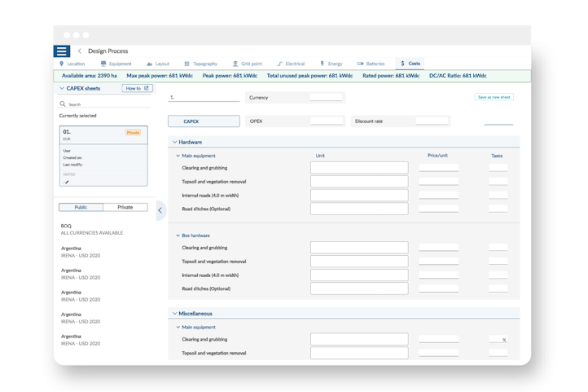The width and height of the screenshot is (588, 392).
Task: Open the Equipment tab
Action: tap(116, 64)
